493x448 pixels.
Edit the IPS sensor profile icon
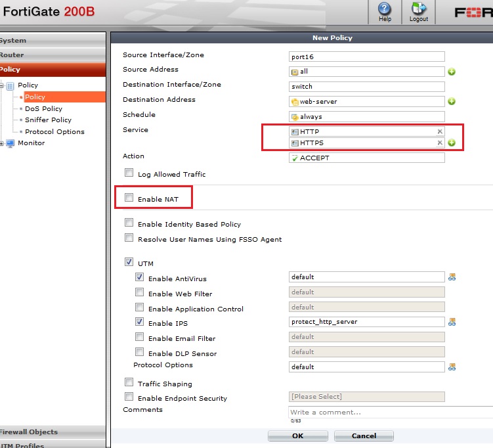pos(452,322)
